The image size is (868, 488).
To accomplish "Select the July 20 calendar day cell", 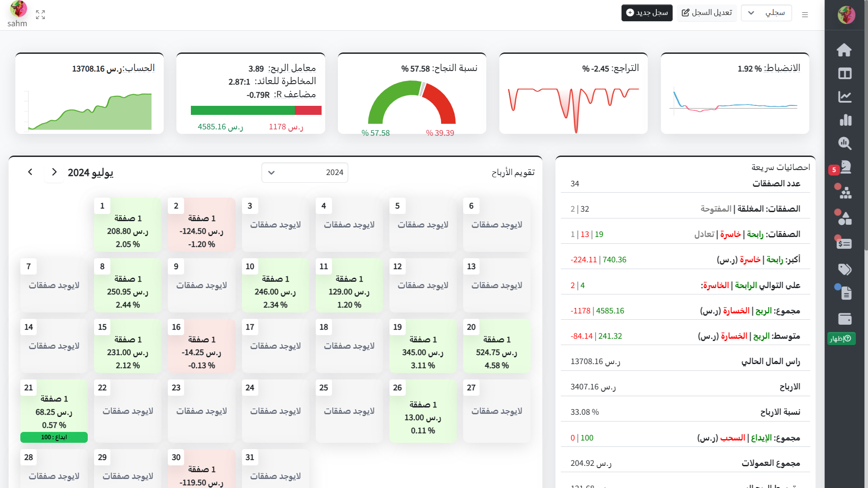I will 496,346.
